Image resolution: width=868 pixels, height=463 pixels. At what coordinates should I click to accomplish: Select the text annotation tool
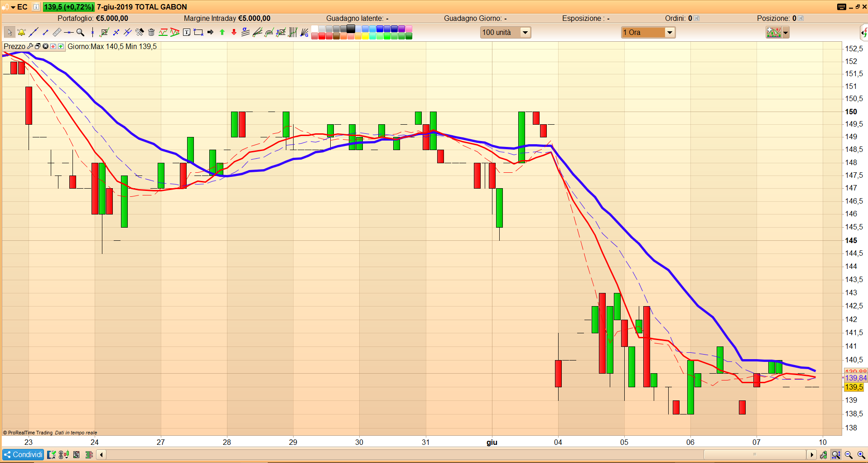(187, 32)
